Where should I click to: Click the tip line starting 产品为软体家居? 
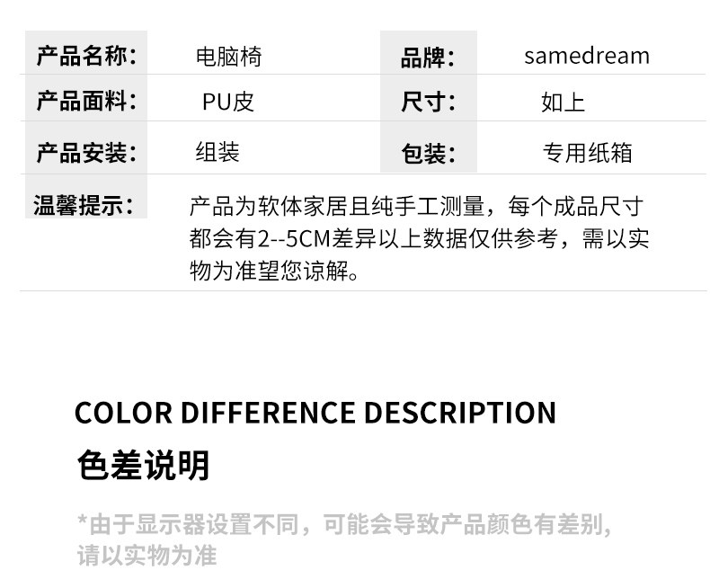click(x=416, y=207)
